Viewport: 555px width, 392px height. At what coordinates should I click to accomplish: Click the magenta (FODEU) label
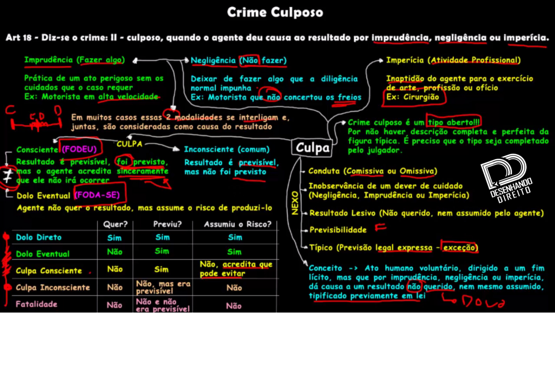pyautogui.click(x=79, y=149)
